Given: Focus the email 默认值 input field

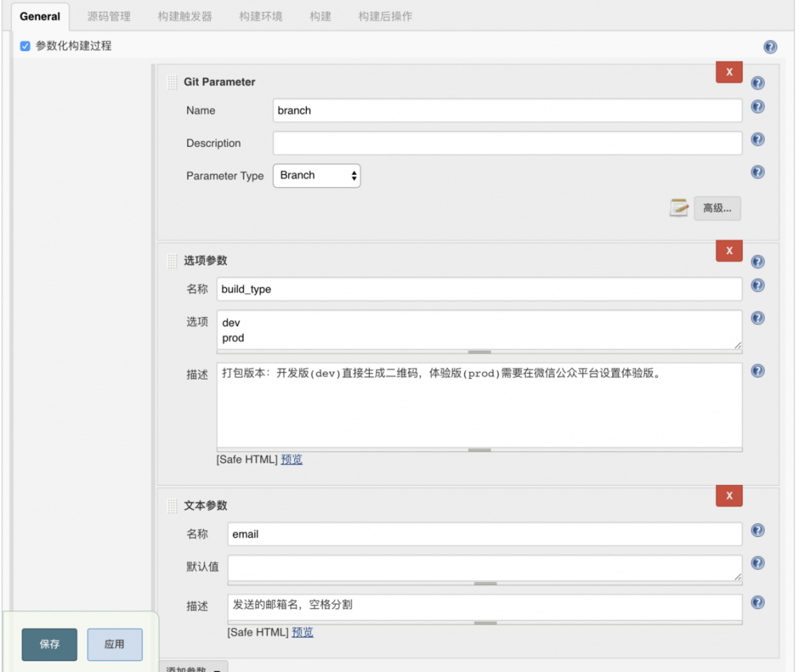Looking at the screenshot, I should click(483, 568).
